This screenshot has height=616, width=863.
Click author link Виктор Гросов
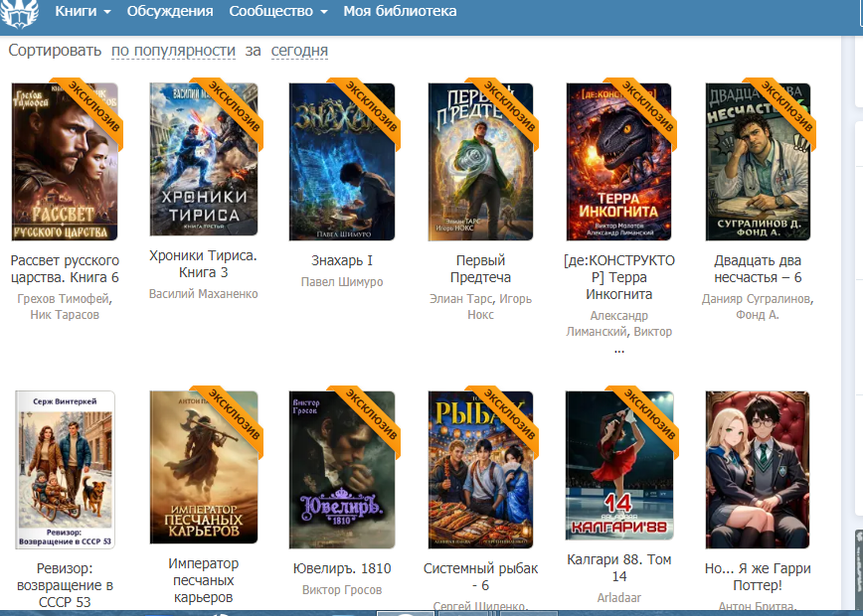coord(342,590)
